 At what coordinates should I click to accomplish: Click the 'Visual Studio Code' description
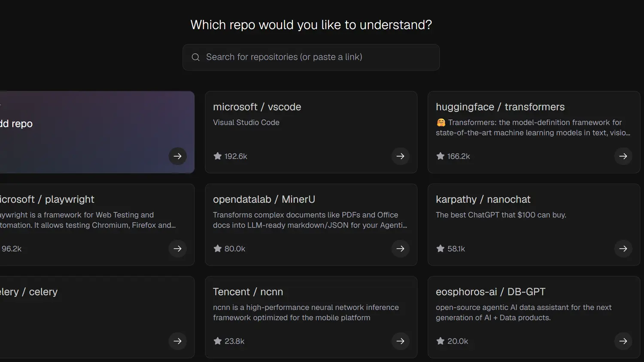tap(246, 122)
